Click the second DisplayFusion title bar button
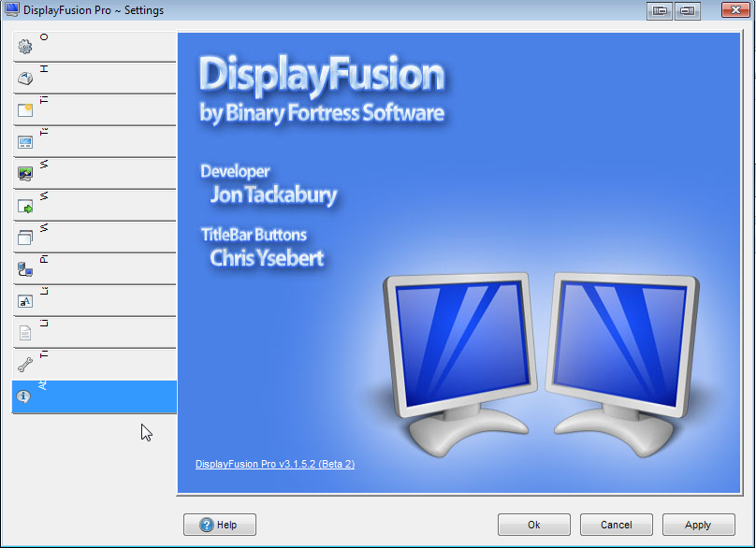756x548 pixels. click(688, 10)
